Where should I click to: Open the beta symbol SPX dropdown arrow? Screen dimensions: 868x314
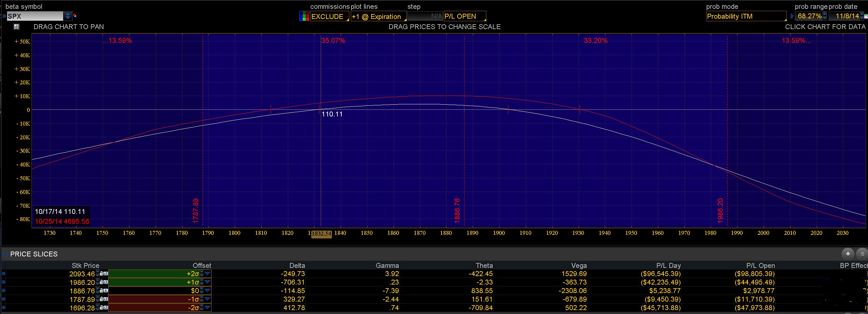[68, 16]
